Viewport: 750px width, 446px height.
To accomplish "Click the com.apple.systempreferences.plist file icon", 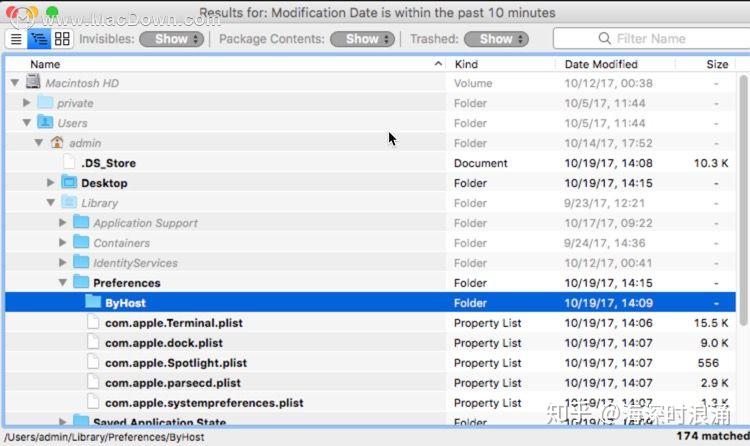I will point(93,402).
